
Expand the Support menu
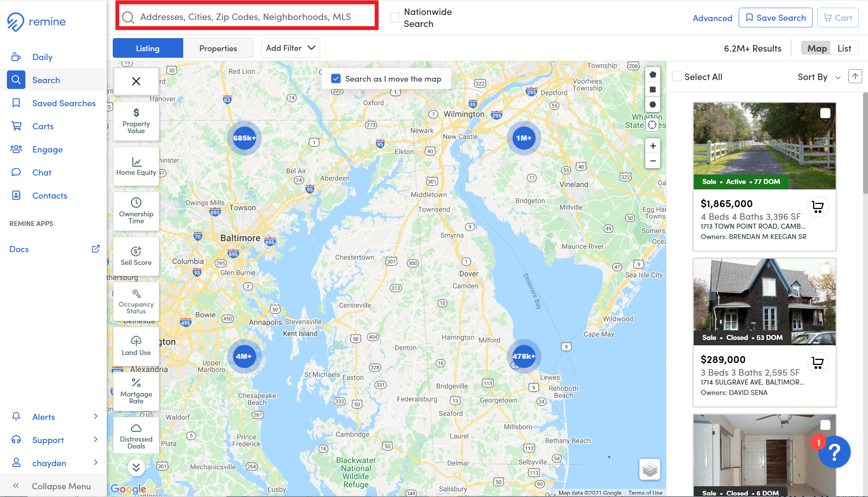click(x=54, y=440)
